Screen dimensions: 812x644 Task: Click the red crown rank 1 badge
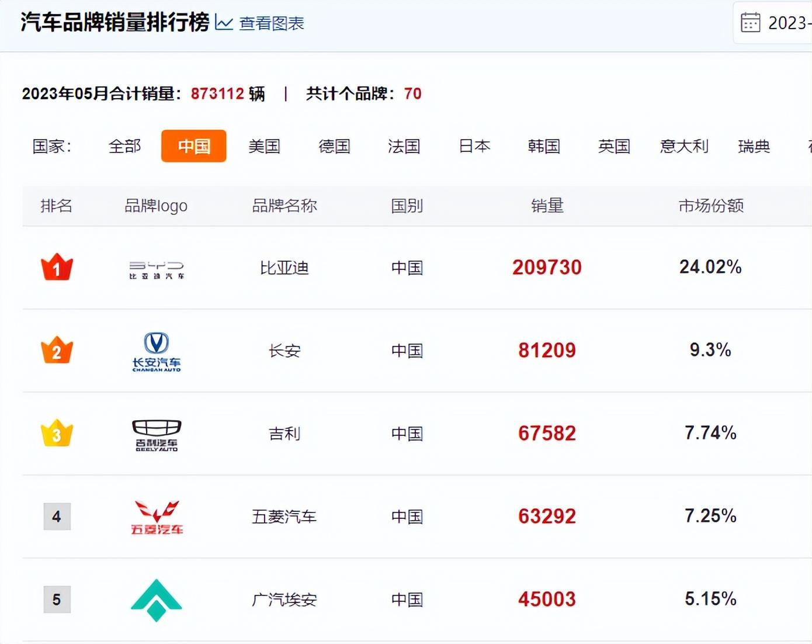coord(57,267)
